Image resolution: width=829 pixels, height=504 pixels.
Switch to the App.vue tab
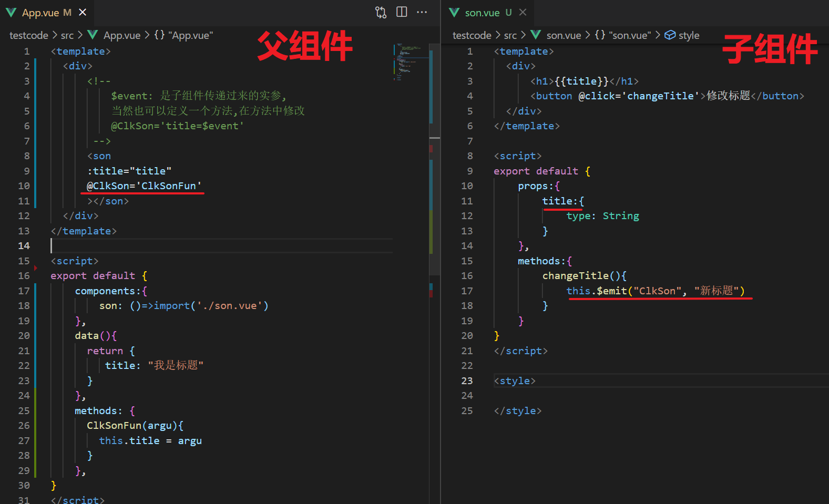[46, 13]
